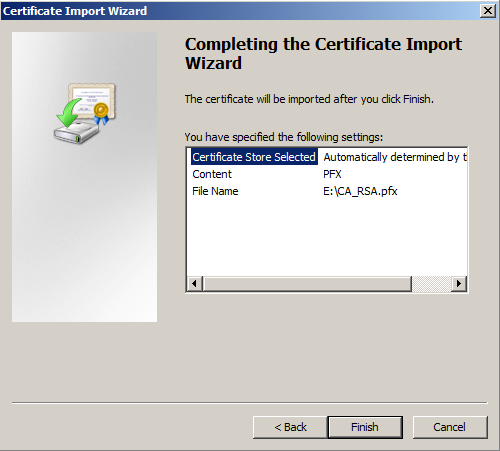Click the empty area of settings list
Image resolution: width=500 pixels, height=451 pixels.
pyautogui.click(x=327, y=237)
